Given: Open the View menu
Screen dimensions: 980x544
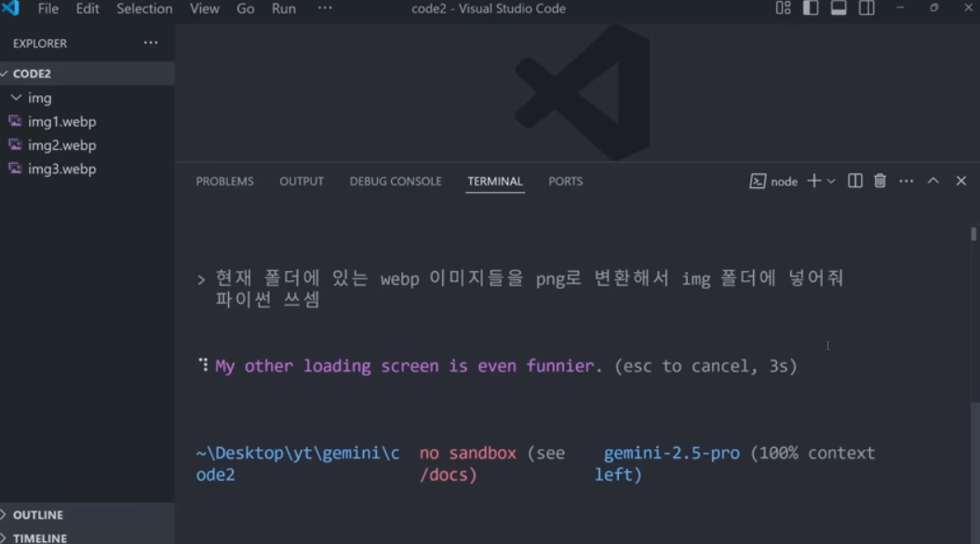Looking at the screenshot, I should (x=205, y=8).
